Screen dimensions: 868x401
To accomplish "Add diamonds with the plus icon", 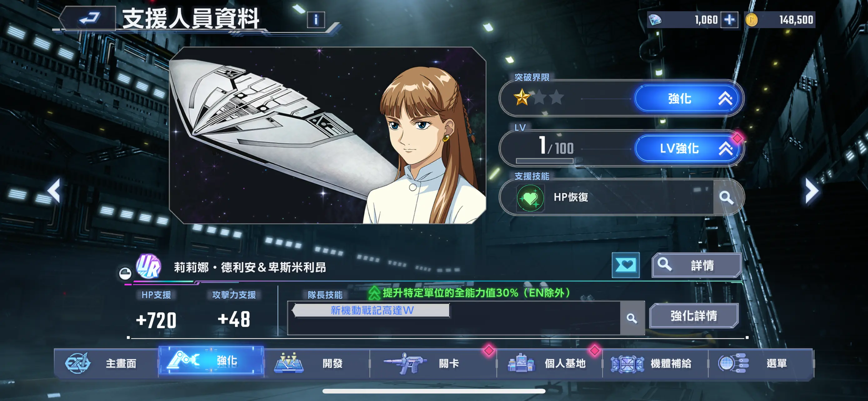I will pos(729,20).
